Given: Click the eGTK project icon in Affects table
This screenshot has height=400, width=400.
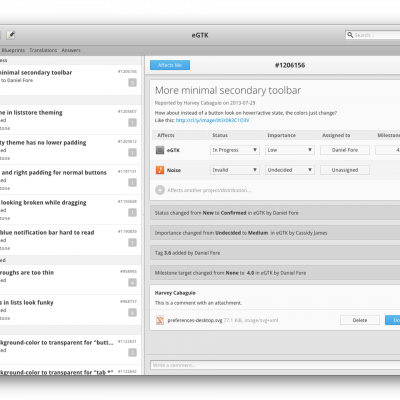Looking at the screenshot, I should pyautogui.click(x=160, y=150).
